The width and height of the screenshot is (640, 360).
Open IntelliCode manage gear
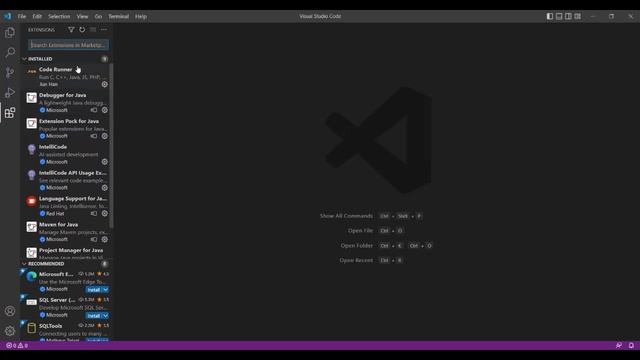pyautogui.click(x=104, y=162)
